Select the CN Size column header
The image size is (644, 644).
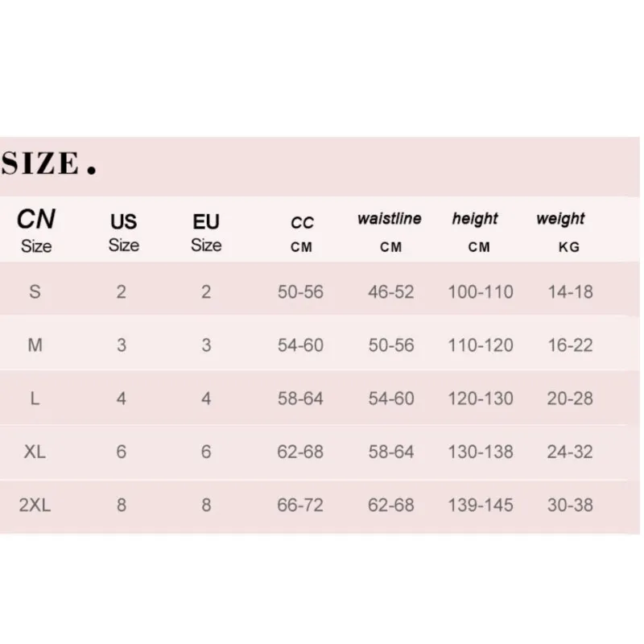pos(36,230)
